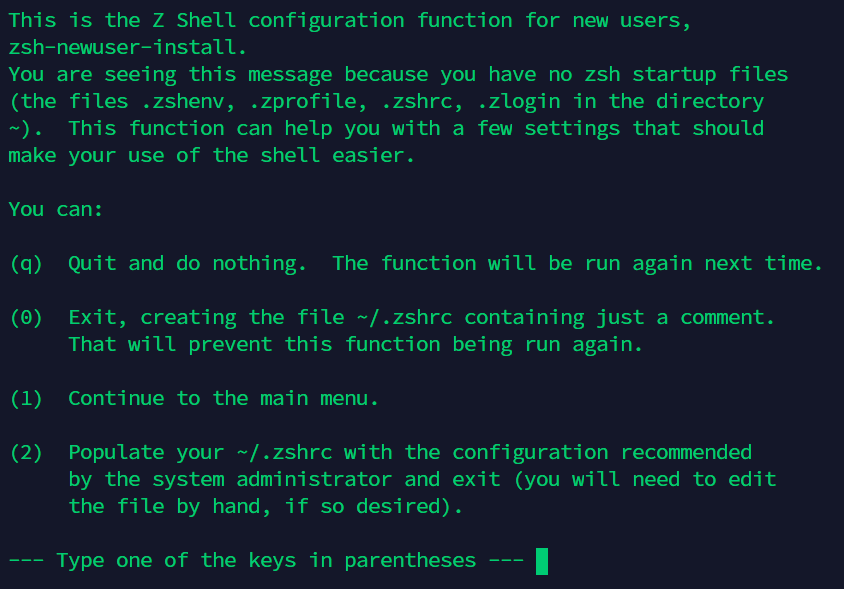Screen dimensions: 844x589
Task: Click the word '.zshenv,' in the message
Action: coord(188,101)
